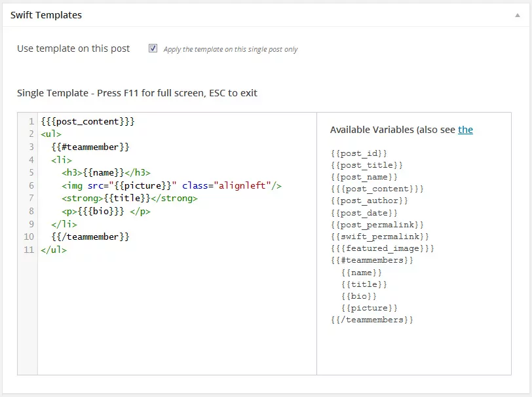Image resolution: width=532 pixels, height=397 pixels.
Task: Click the Use template on this post label
Action: click(x=73, y=48)
